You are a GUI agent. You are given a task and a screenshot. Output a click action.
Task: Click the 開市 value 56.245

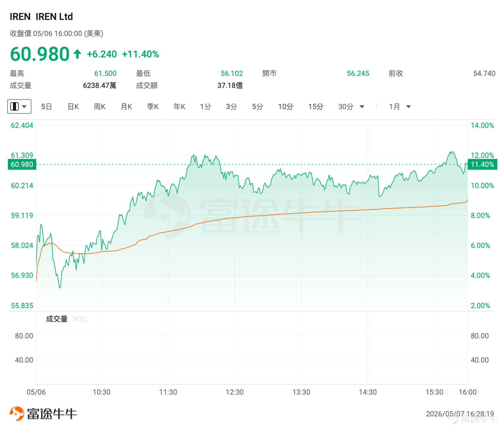click(x=358, y=73)
